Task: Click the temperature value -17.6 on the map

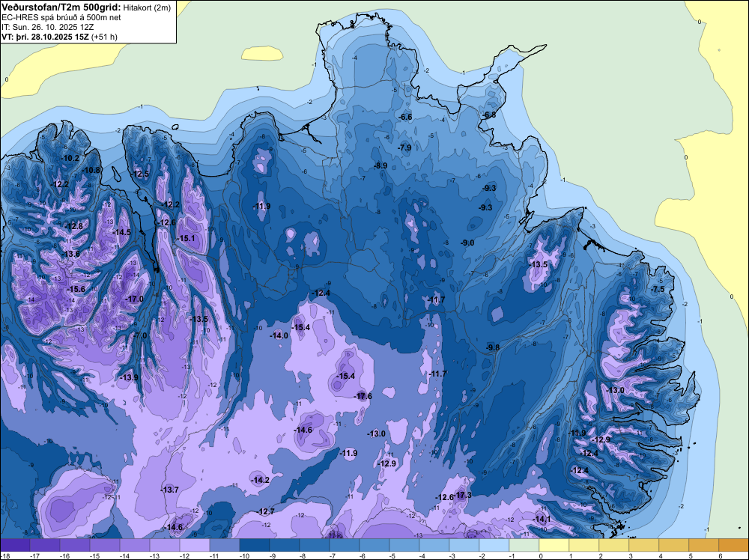Action: [x=363, y=396]
